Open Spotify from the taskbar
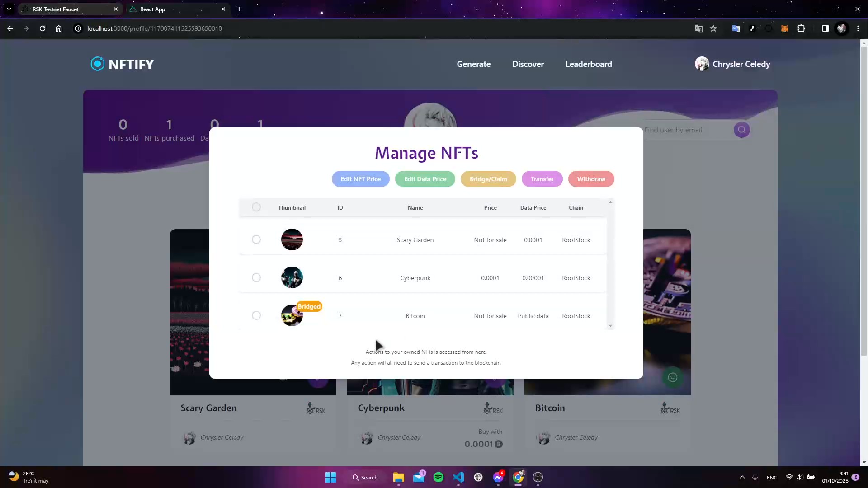868x488 pixels. point(438,477)
